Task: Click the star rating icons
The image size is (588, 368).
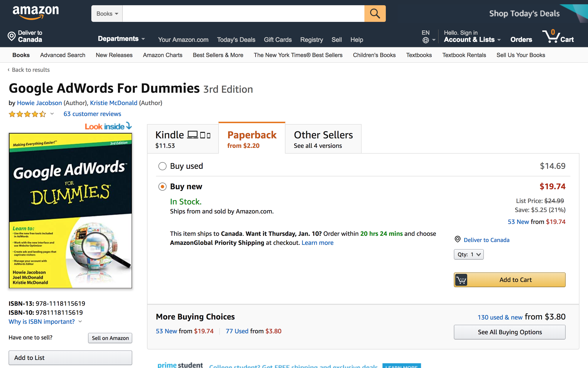Action: click(27, 114)
